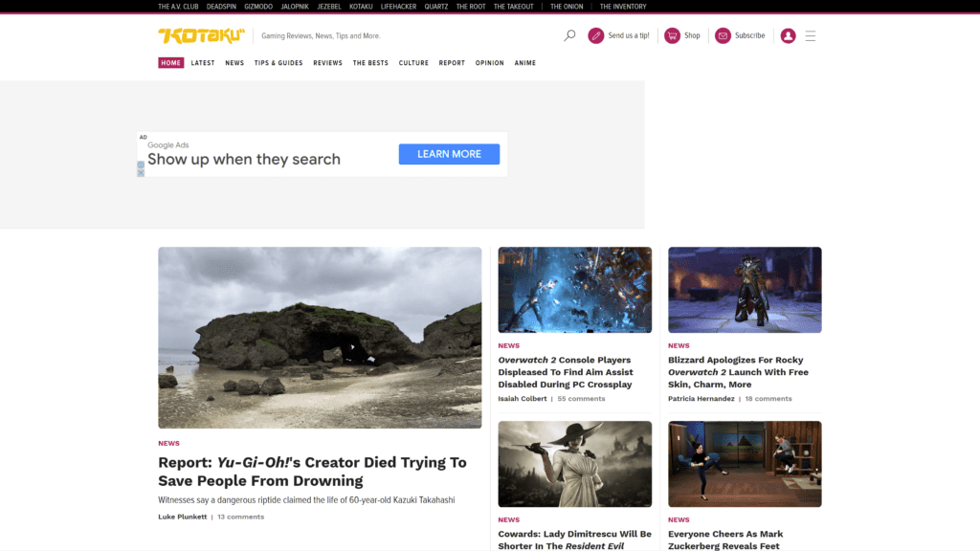Open the user account icon
This screenshot has width=980, height=551.
(789, 35)
